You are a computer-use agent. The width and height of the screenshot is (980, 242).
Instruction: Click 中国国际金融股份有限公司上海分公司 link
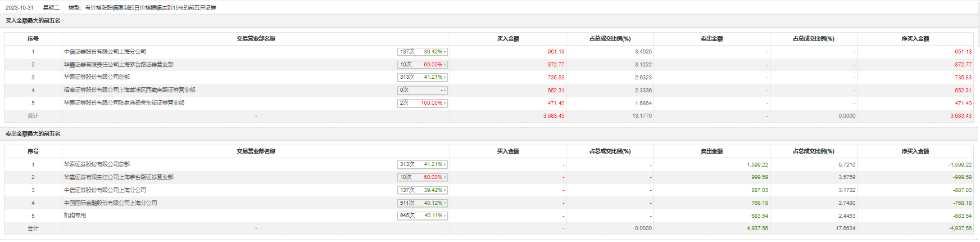click(111, 203)
